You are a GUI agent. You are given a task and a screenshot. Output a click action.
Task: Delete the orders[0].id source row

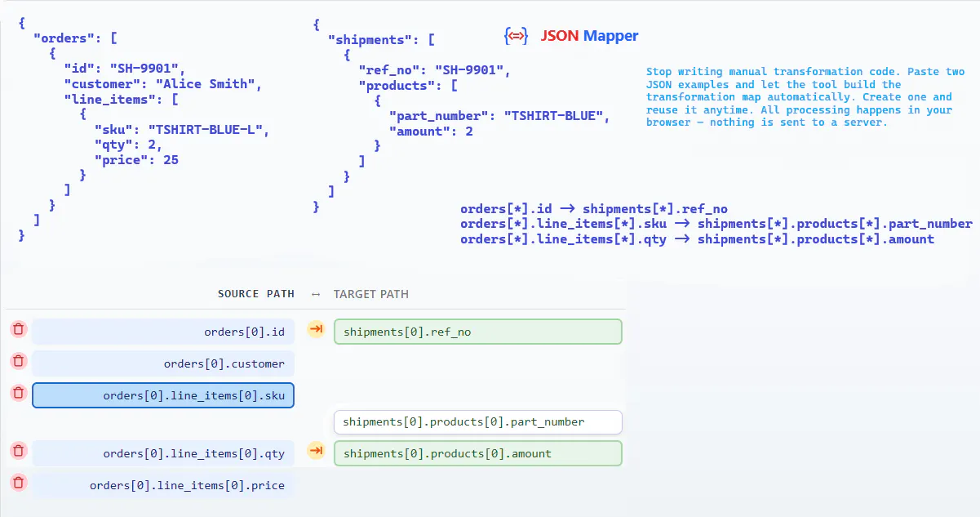[19, 329]
